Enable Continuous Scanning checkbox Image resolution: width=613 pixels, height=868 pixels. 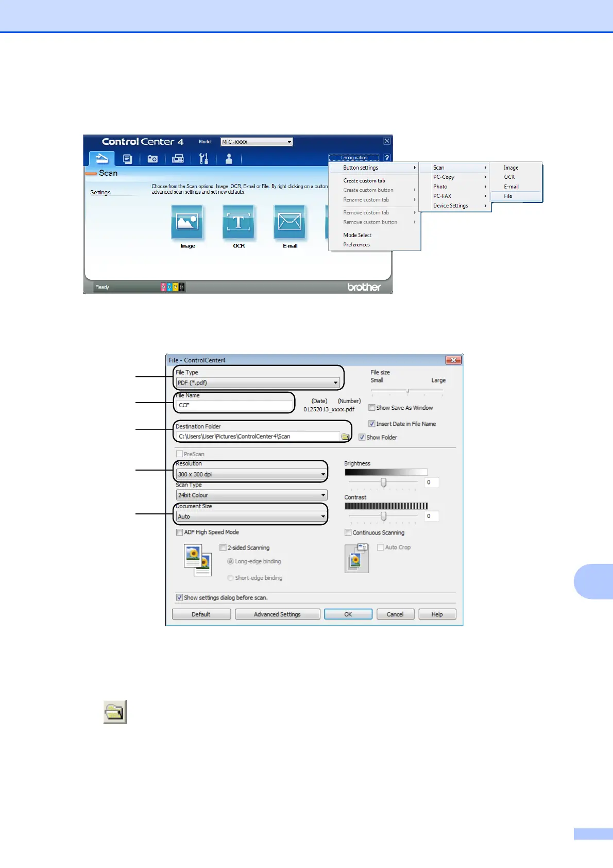click(x=348, y=532)
